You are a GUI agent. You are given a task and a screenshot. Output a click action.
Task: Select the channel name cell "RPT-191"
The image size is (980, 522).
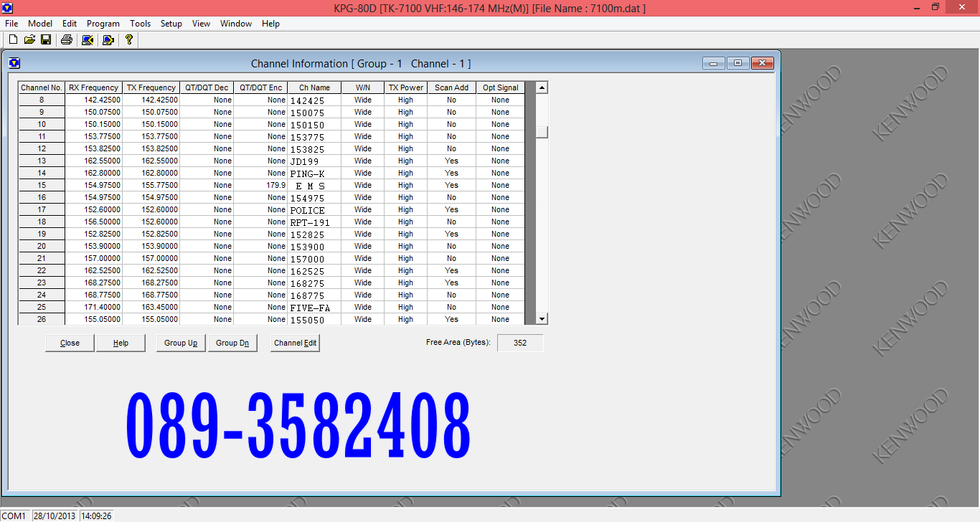[x=315, y=222]
